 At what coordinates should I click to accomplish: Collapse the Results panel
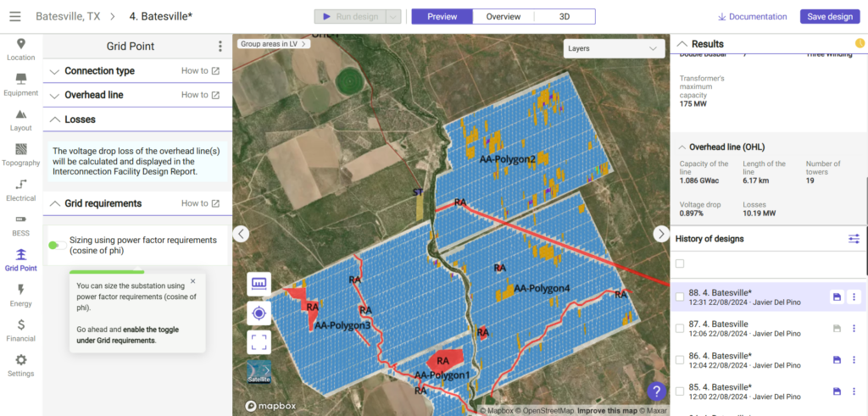[682, 44]
